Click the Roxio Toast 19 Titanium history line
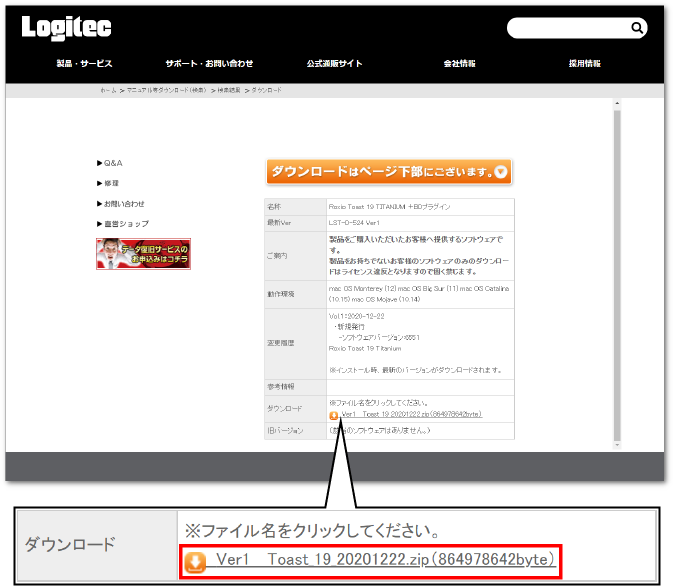674x586 pixels. [x=365, y=348]
